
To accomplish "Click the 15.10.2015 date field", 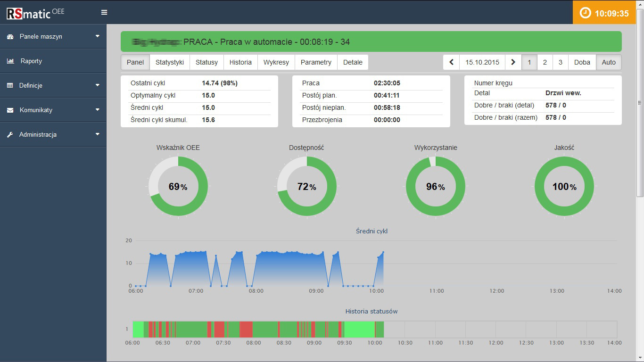I will [x=482, y=62].
